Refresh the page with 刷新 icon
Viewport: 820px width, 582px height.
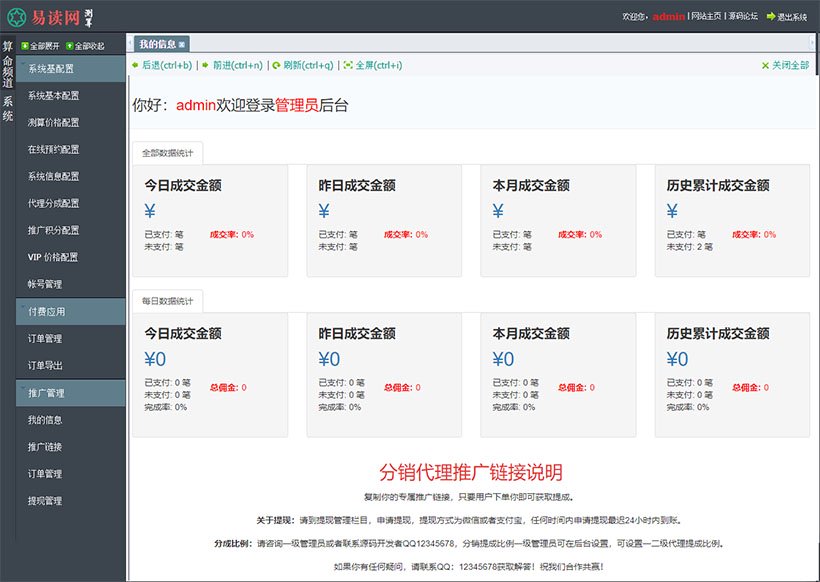pyautogui.click(x=276, y=65)
